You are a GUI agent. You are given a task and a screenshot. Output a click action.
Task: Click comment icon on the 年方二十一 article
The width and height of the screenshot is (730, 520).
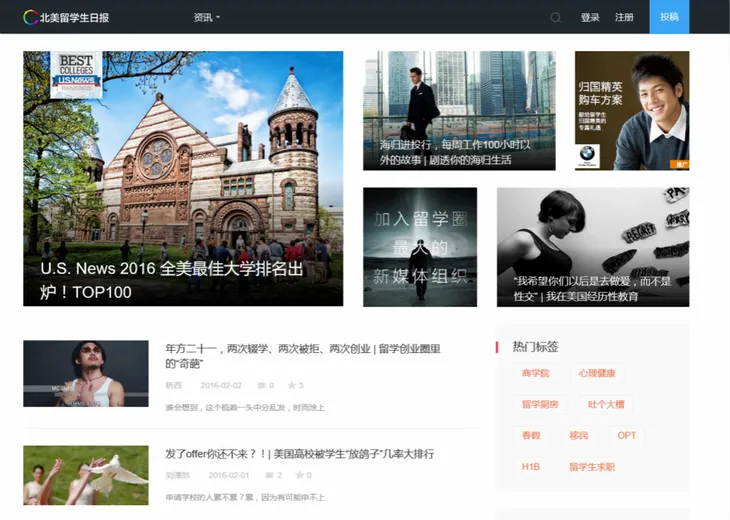click(x=260, y=385)
